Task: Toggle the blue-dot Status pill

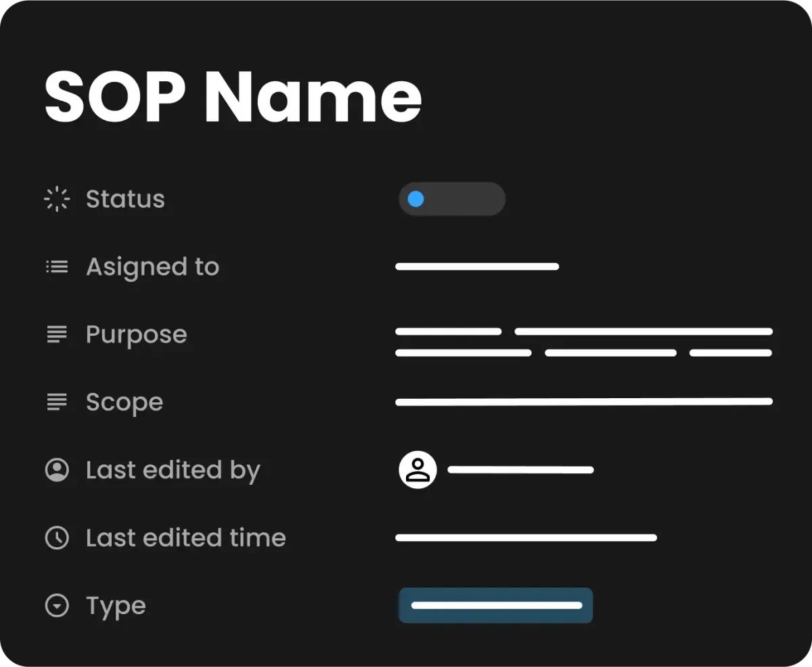Action: click(x=452, y=199)
